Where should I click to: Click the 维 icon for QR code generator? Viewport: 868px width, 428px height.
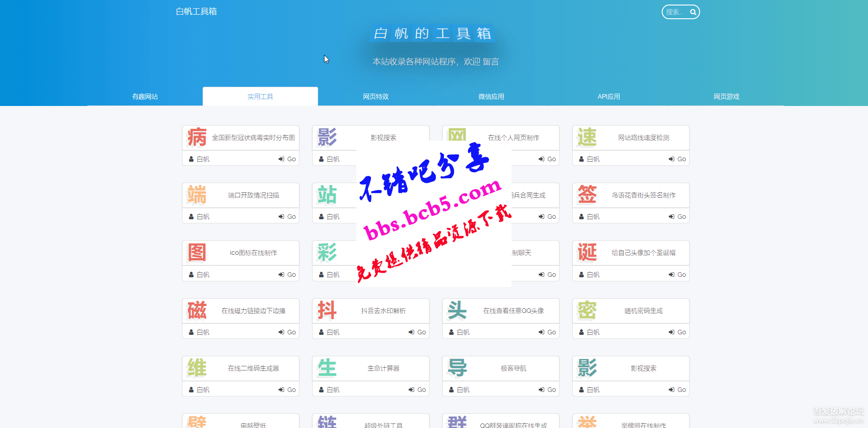point(197,368)
